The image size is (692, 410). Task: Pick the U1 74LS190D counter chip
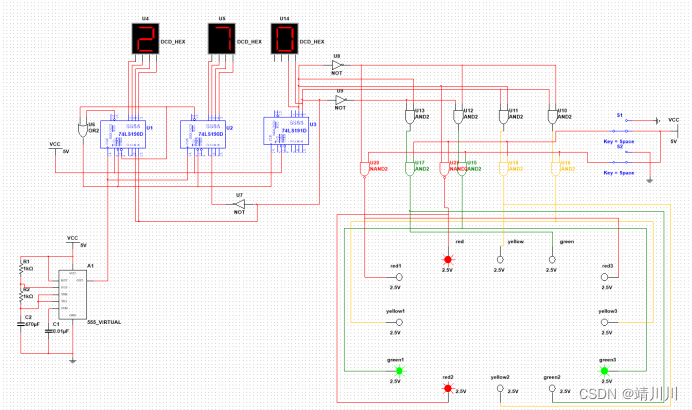(x=123, y=134)
